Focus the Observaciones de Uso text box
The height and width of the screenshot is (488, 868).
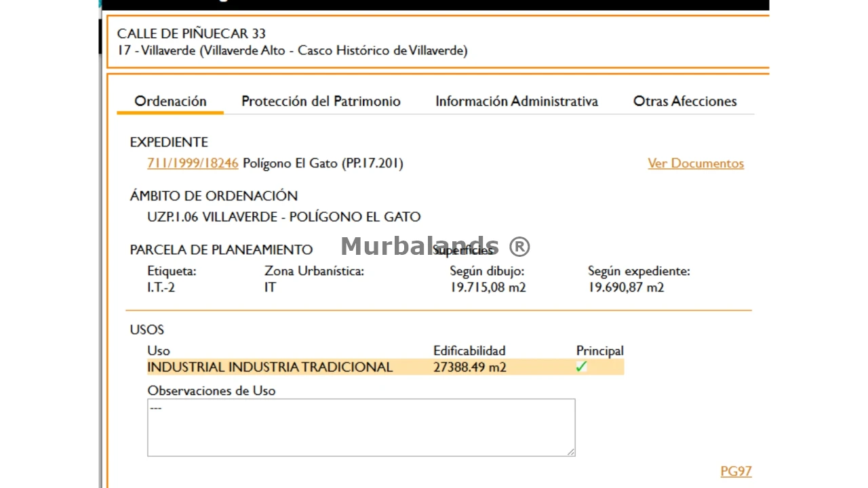point(361,427)
